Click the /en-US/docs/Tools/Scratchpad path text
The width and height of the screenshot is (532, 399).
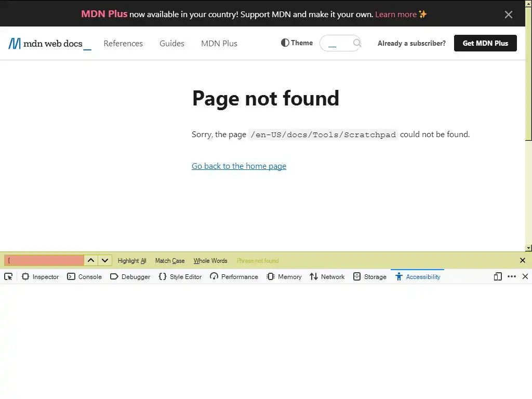323,135
